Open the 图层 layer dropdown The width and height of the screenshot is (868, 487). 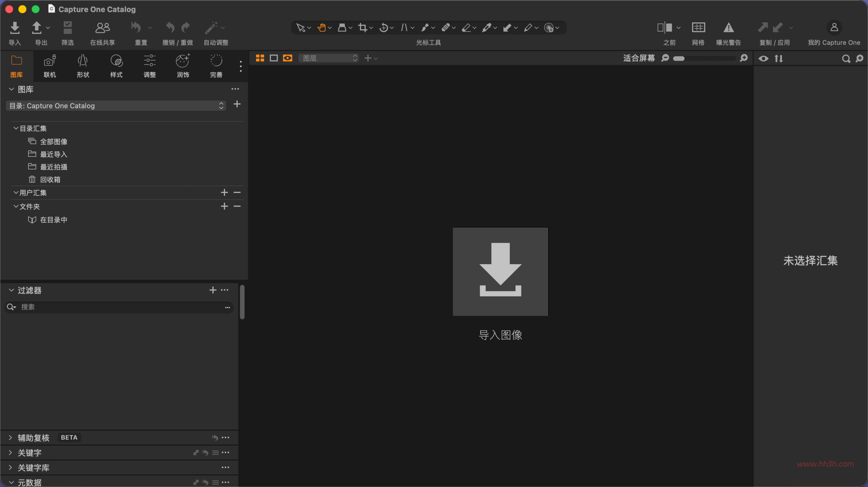pos(329,58)
